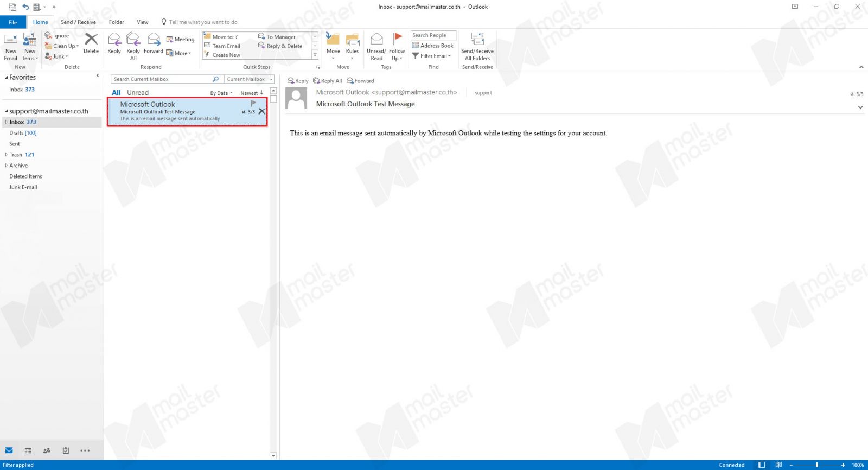Switch to the View tab
The width and height of the screenshot is (868, 470).
point(143,22)
